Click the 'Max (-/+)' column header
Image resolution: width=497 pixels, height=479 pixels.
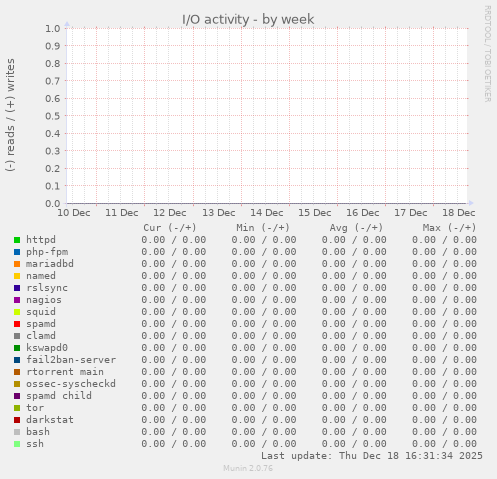point(449,228)
